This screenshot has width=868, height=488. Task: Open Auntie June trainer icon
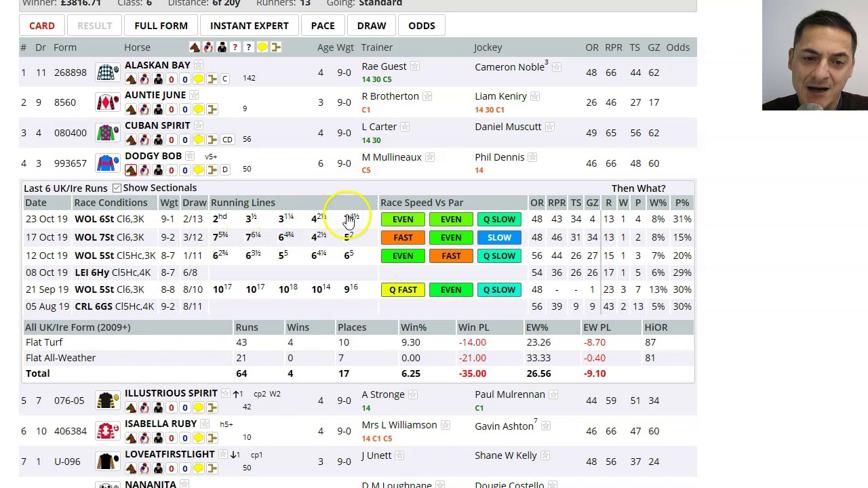pos(157,109)
